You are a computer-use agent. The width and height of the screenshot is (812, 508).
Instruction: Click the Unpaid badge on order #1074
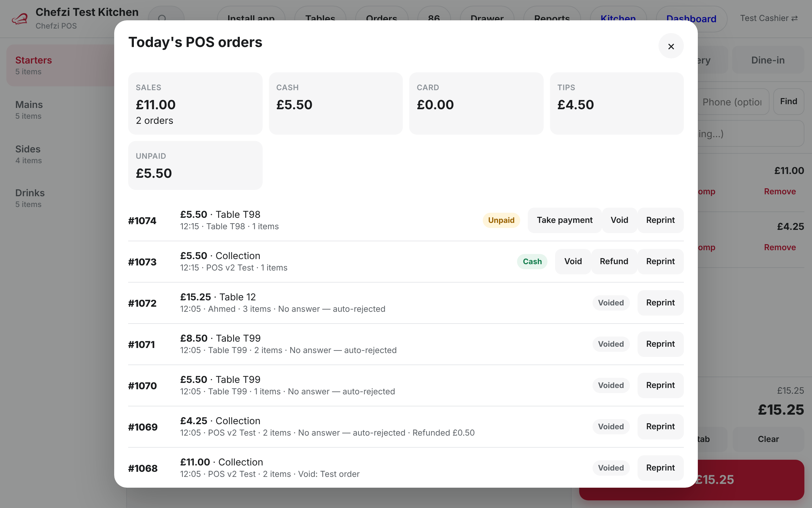click(501, 220)
